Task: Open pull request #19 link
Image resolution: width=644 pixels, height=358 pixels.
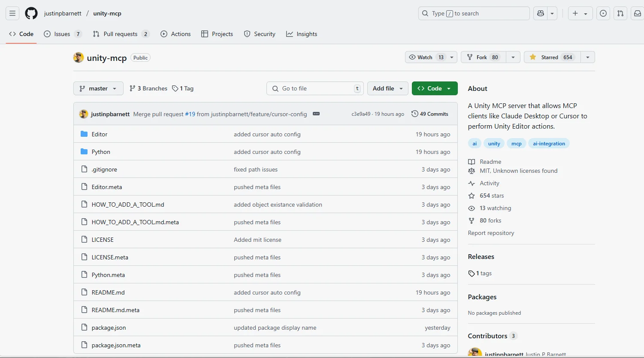Action: tap(190, 114)
